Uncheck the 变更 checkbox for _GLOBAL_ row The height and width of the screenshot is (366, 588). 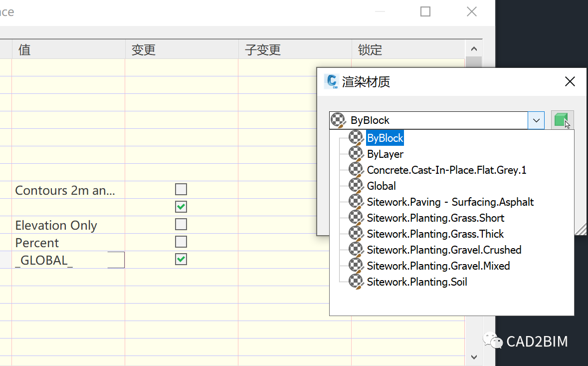181,259
